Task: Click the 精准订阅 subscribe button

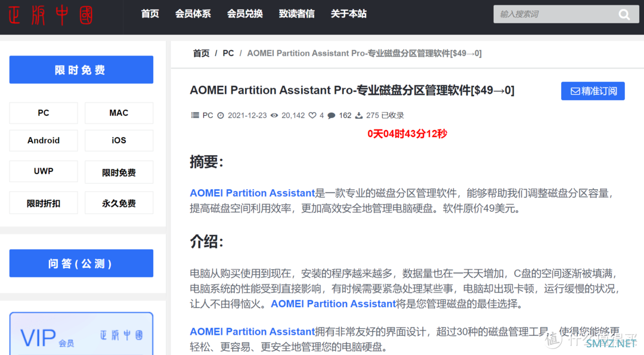Action: point(593,91)
